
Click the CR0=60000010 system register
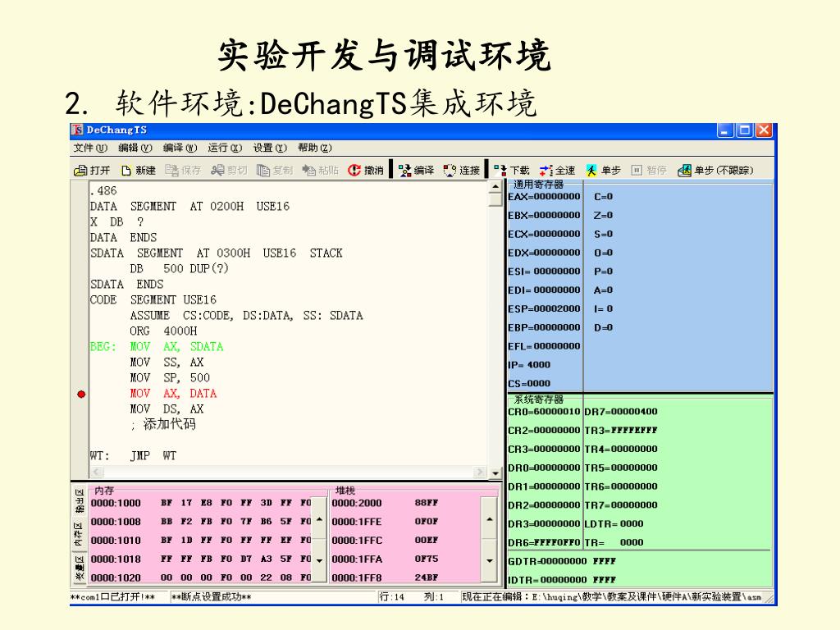[x=545, y=412]
